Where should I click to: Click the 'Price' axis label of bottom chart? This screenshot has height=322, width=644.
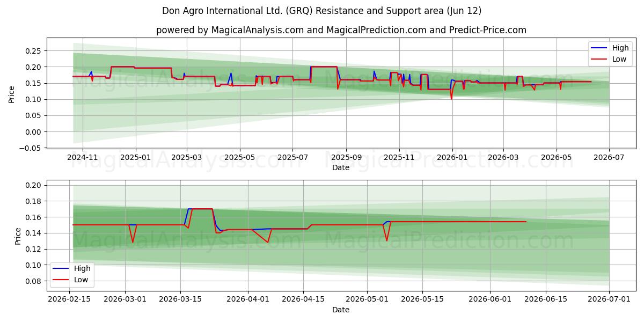pos(17,236)
